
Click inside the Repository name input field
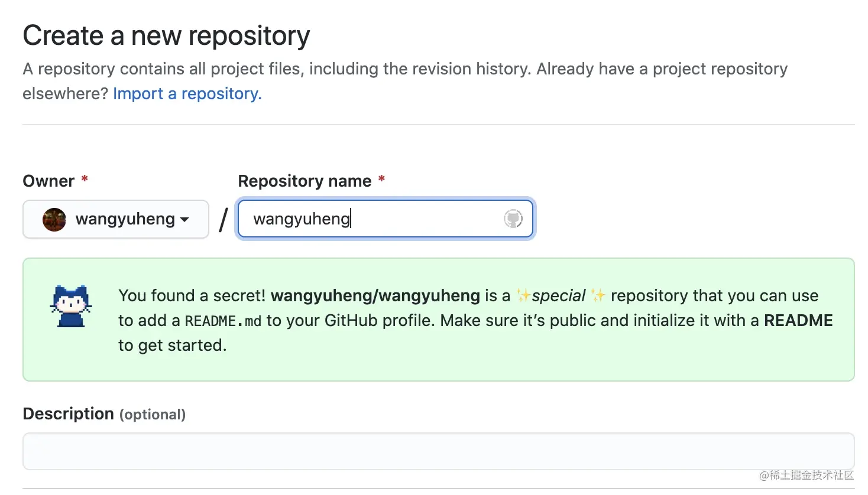[x=386, y=219]
